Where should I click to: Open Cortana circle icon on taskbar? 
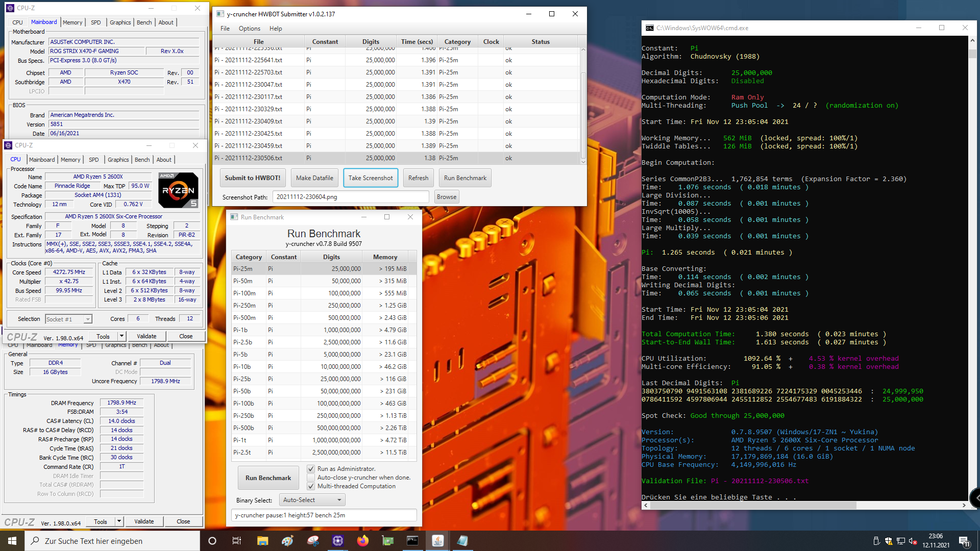[x=212, y=541]
